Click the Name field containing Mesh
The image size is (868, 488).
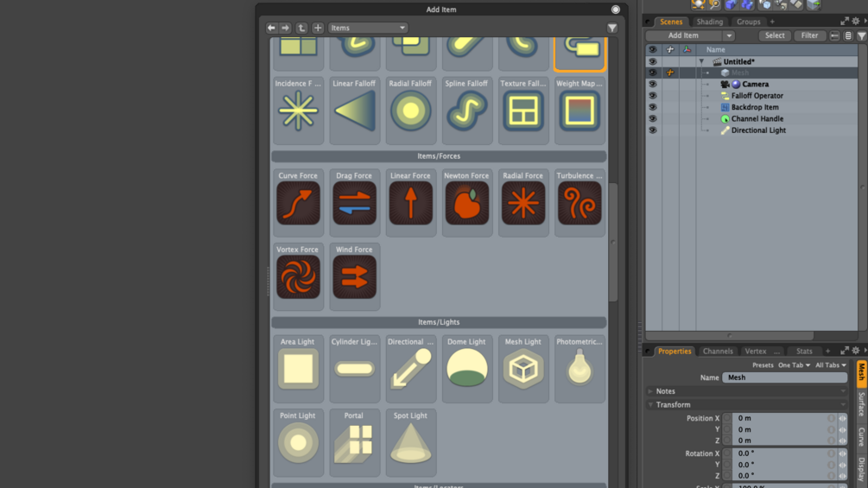pos(784,377)
